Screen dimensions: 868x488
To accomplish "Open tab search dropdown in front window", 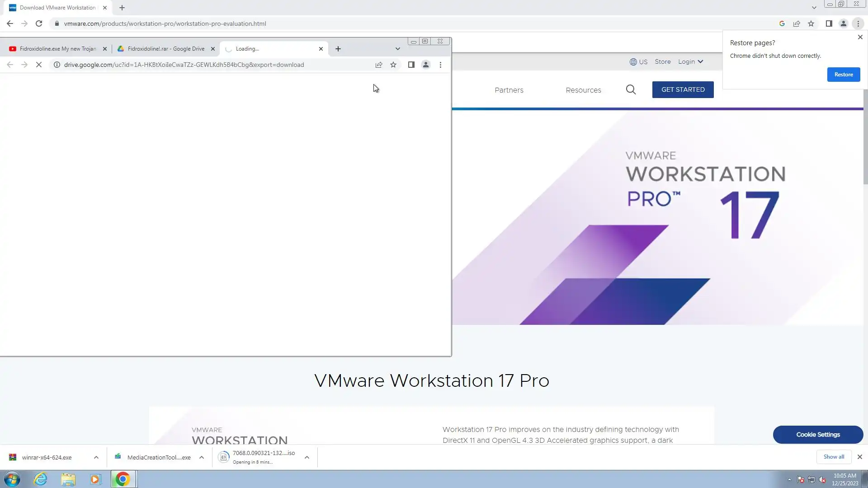I will (397, 49).
